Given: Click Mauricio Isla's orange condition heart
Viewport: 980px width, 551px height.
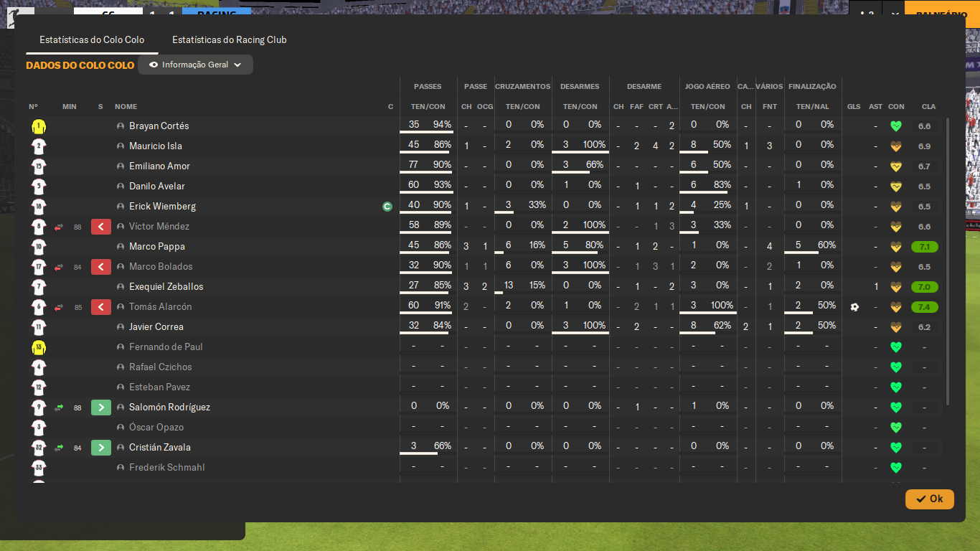Looking at the screenshot, I should (895, 146).
